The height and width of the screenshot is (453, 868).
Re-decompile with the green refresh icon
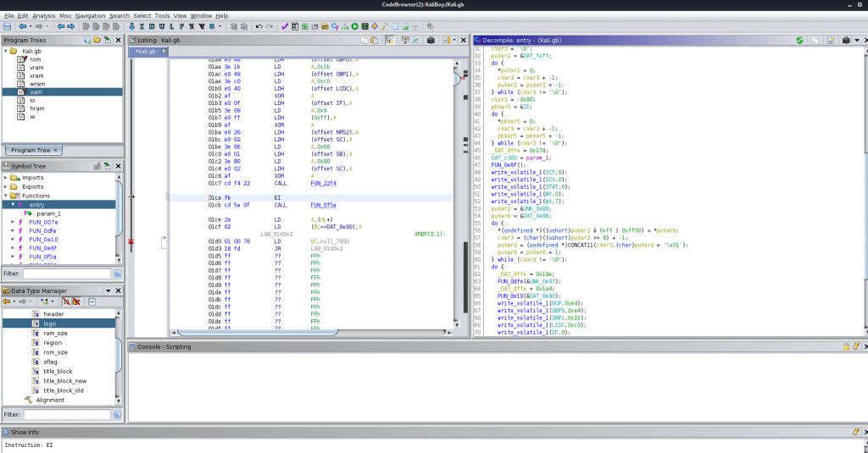pos(799,41)
